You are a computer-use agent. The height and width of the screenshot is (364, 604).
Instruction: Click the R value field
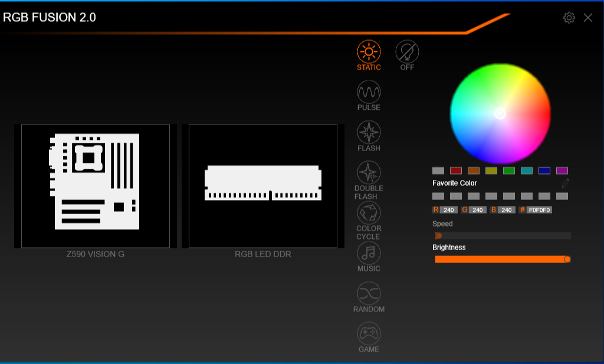coord(449,210)
